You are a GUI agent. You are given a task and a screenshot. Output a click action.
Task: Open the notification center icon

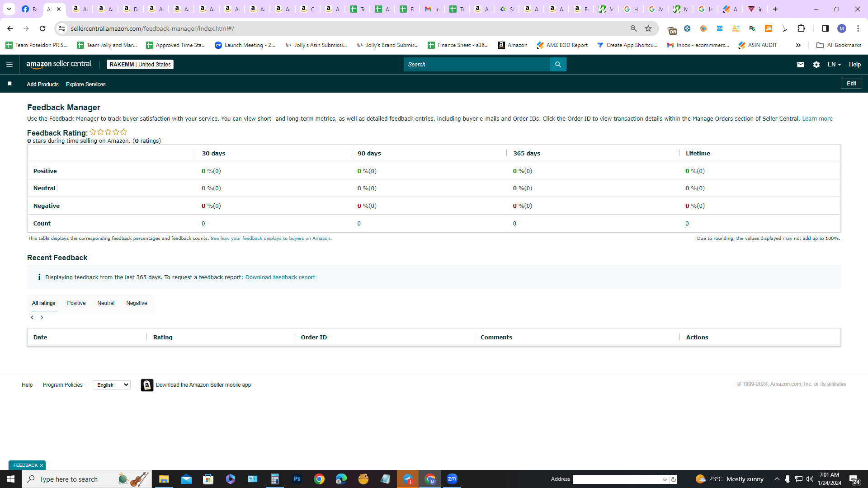coord(854,479)
